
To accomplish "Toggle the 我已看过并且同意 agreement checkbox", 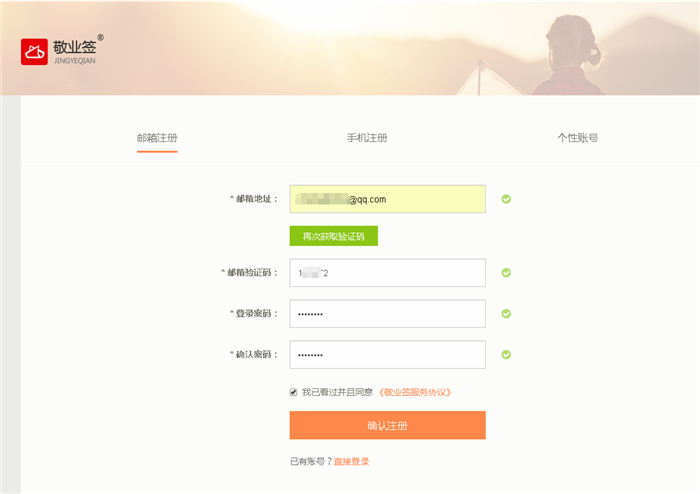I will coord(293,392).
